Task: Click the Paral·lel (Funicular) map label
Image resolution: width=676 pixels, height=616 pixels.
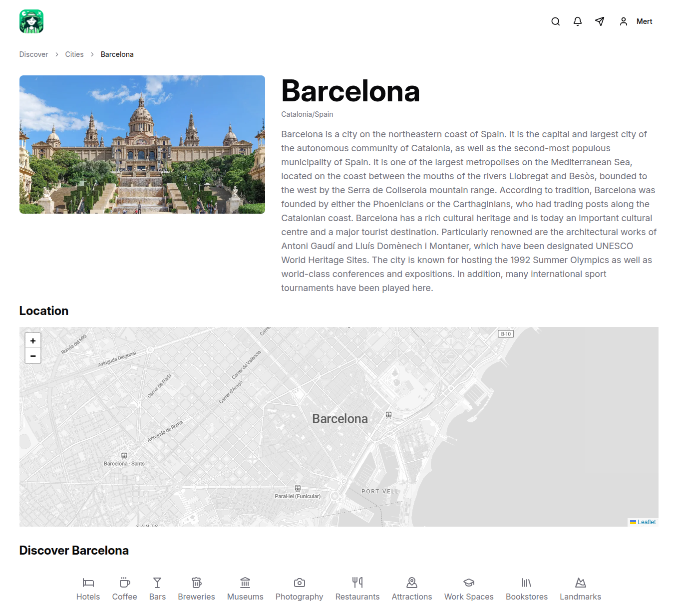Action: [x=298, y=496]
